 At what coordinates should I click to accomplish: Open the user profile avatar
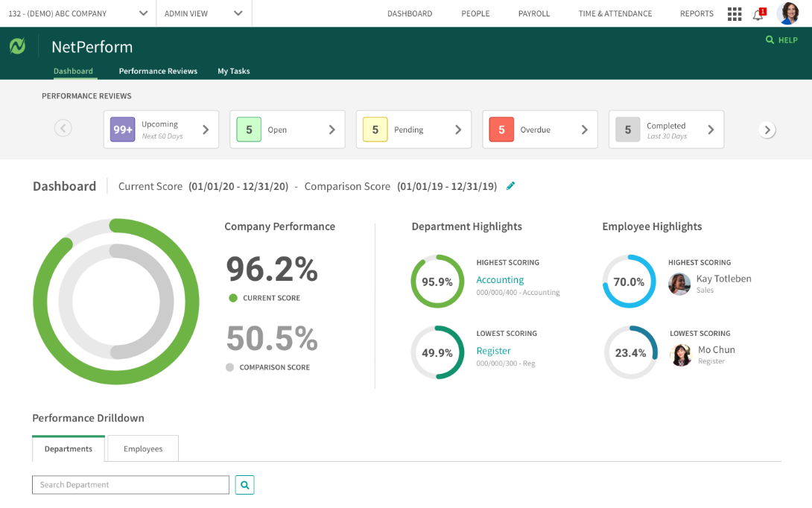(787, 13)
